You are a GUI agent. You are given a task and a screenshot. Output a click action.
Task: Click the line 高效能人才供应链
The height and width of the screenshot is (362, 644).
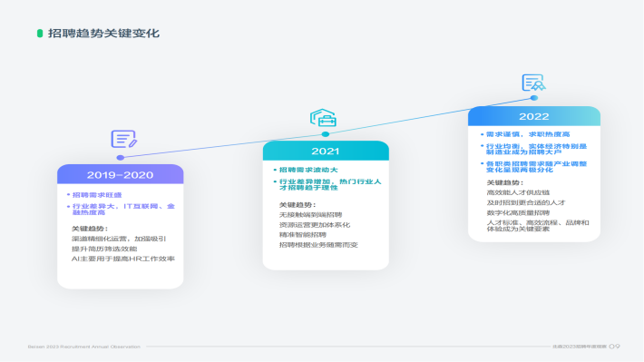coord(518,192)
